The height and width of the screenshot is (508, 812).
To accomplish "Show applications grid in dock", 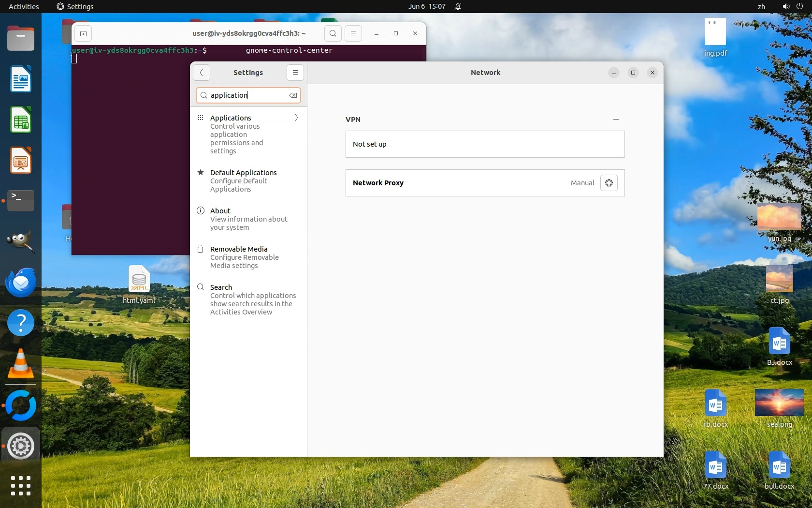I will (21, 485).
